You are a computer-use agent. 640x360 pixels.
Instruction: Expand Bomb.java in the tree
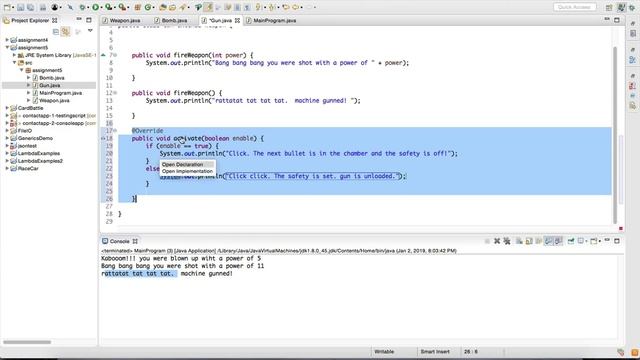(29, 78)
